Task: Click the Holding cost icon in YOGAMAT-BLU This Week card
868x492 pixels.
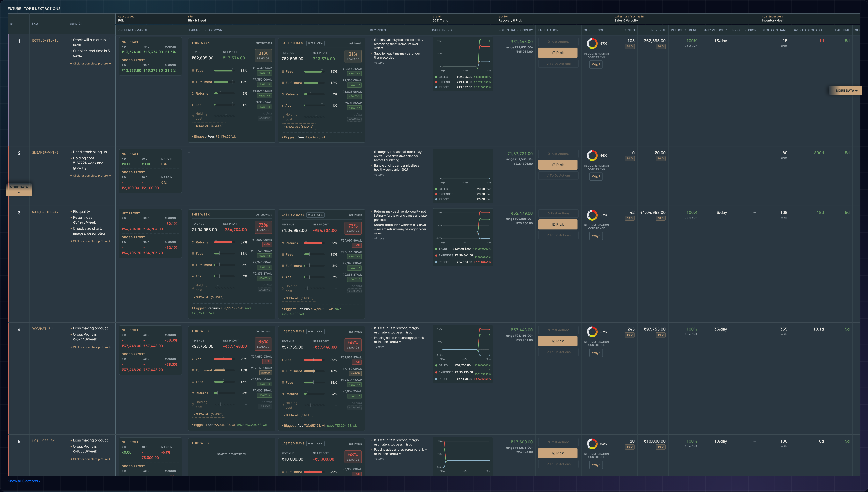Action: [193, 405]
